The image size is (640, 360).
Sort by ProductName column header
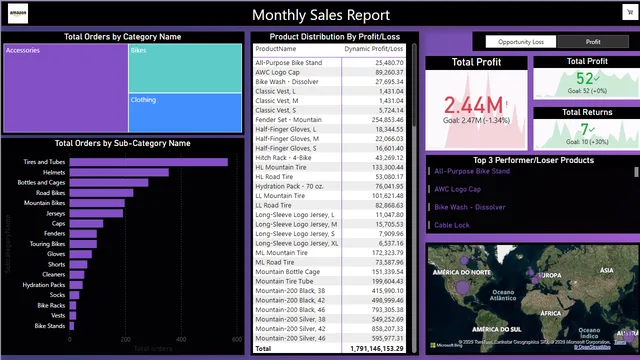click(x=276, y=49)
